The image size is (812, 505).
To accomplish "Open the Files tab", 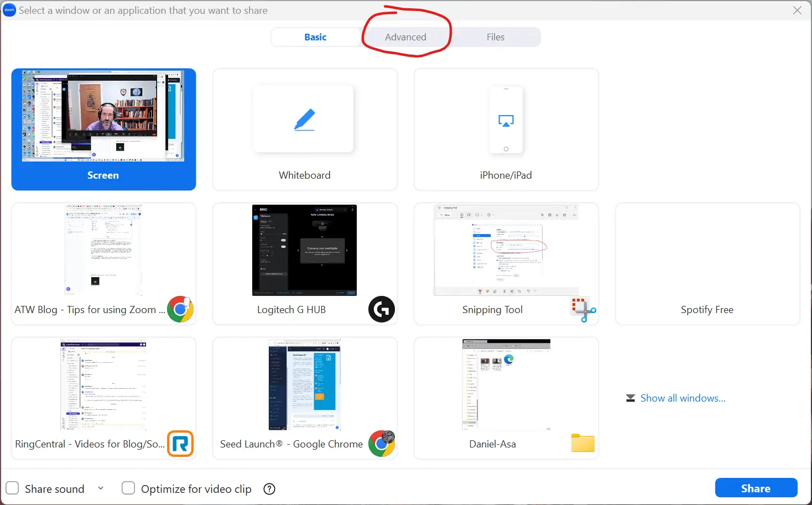I will [x=495, y=37].
